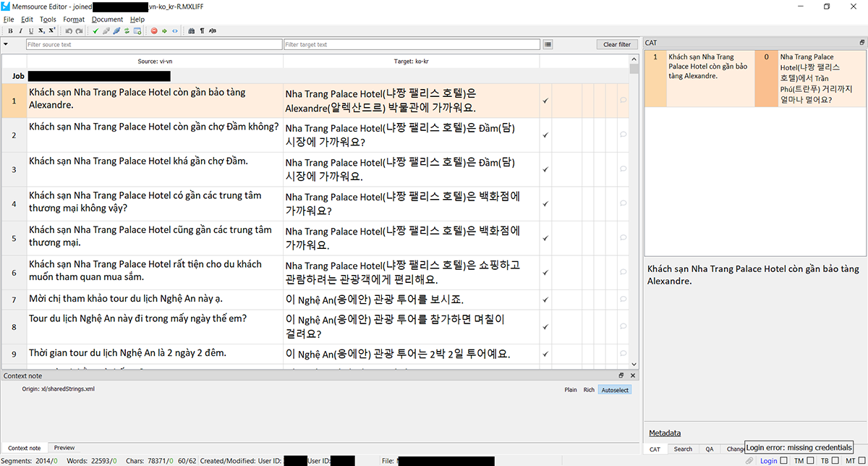Apply italic formatting from the toolbar
Image resolution: width=868 pixels, height=466 pixels.
(21, 31)
